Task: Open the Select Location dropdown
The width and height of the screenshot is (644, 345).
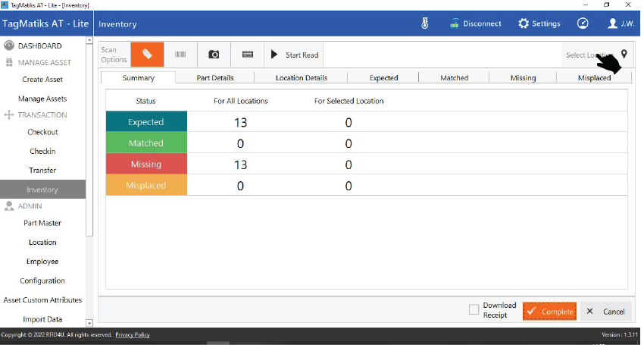Action: [588, 55]
